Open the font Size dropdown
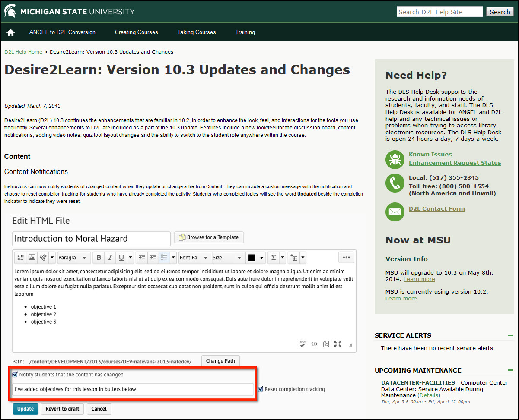519x420 pixels. 228,257
